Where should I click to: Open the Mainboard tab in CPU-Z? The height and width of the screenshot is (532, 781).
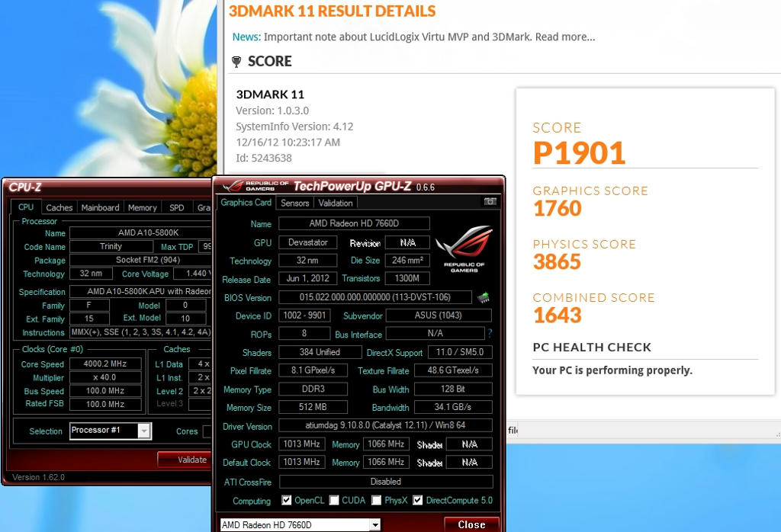pyautogui.click(x=100, y=207)
